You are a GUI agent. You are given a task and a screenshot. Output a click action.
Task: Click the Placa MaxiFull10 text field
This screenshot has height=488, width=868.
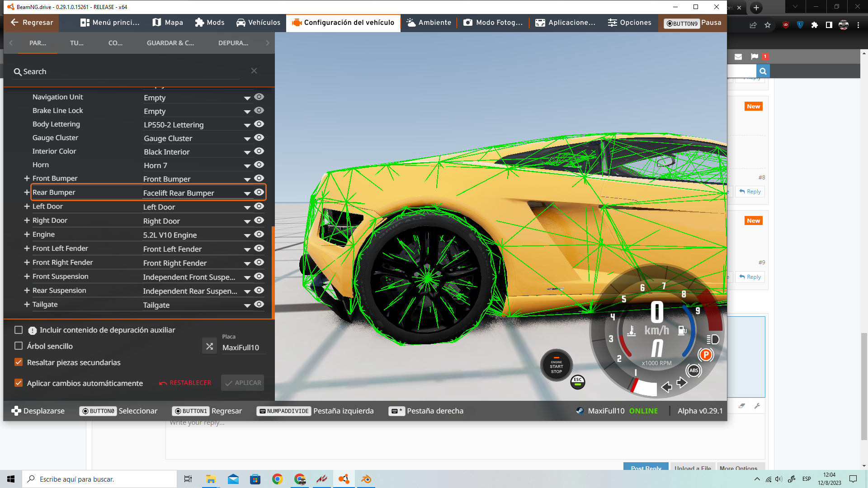tap(243, 347)
